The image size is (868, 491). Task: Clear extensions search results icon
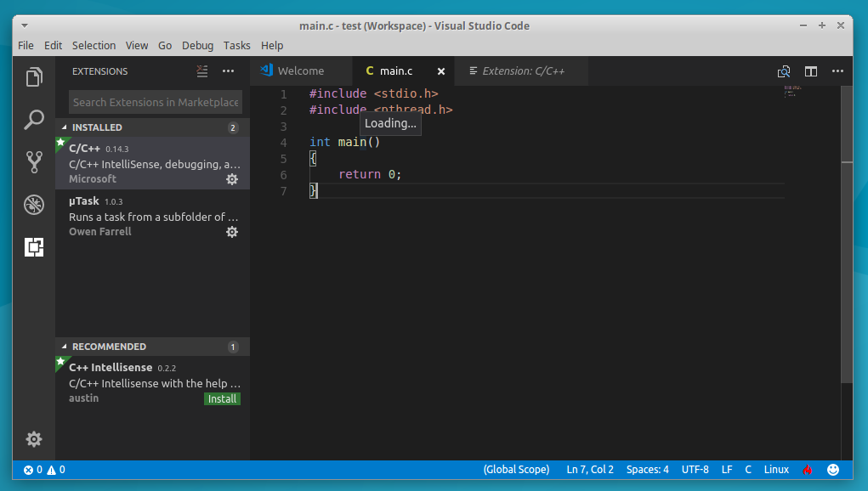click(202, 71)
